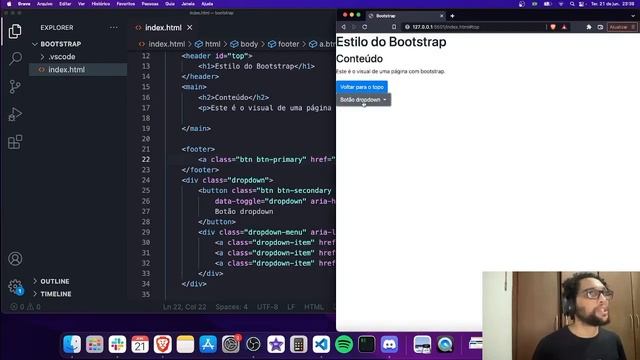Select the index.html editor tab

163,28
